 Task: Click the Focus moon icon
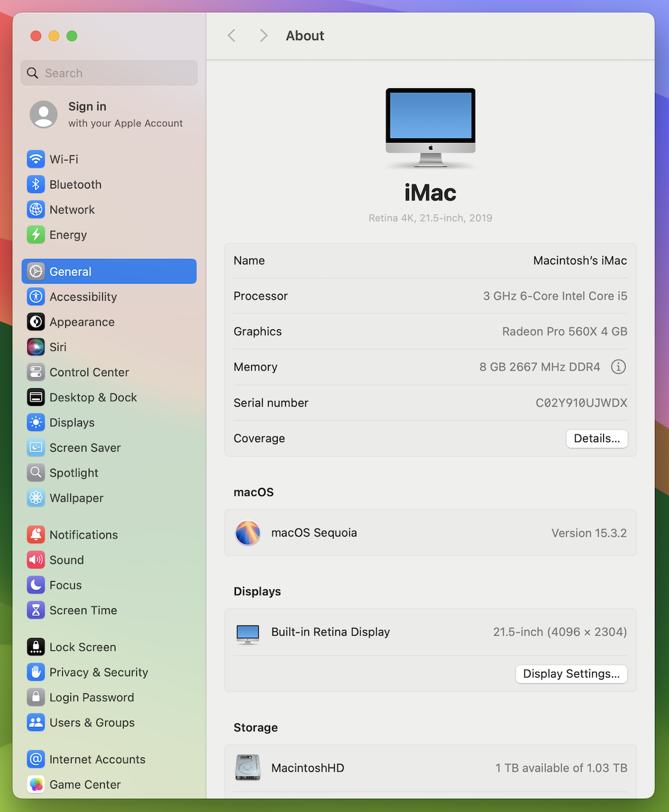tap(36, 585)
